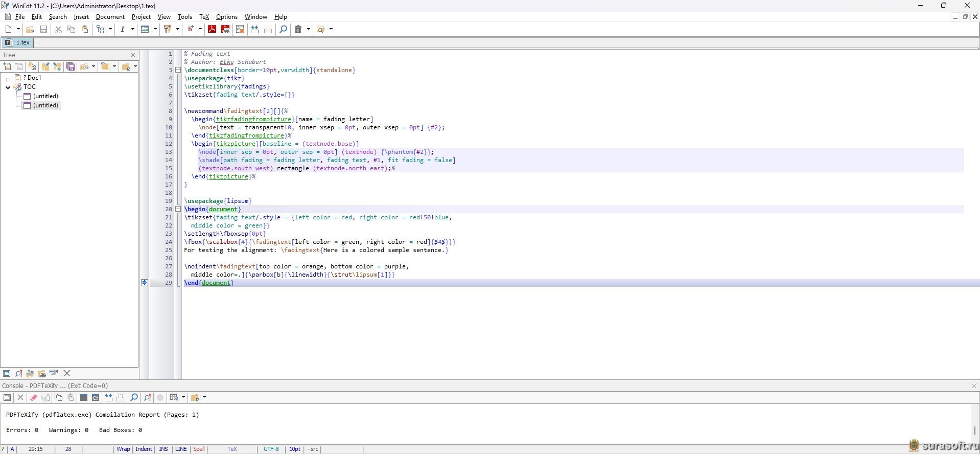
Task: Click the blue bookmark arrow at line 29
Action: point(145,283)
